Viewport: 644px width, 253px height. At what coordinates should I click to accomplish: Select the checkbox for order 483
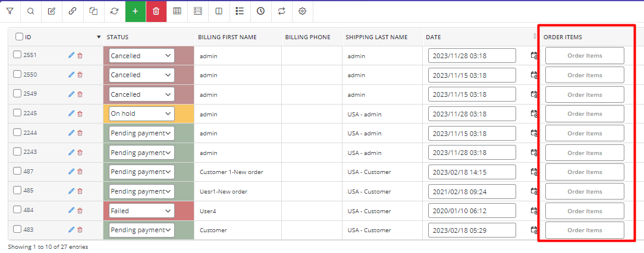point(17,229)
